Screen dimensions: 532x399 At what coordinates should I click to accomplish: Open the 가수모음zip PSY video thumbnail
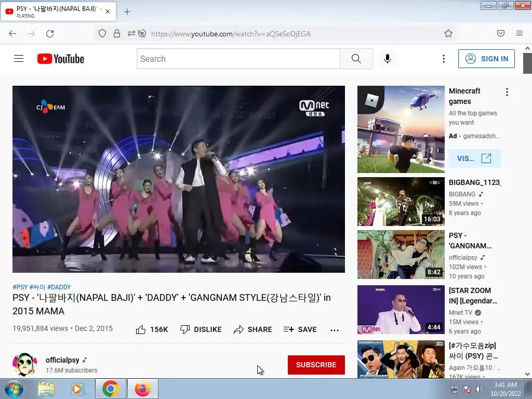(401, 360)
